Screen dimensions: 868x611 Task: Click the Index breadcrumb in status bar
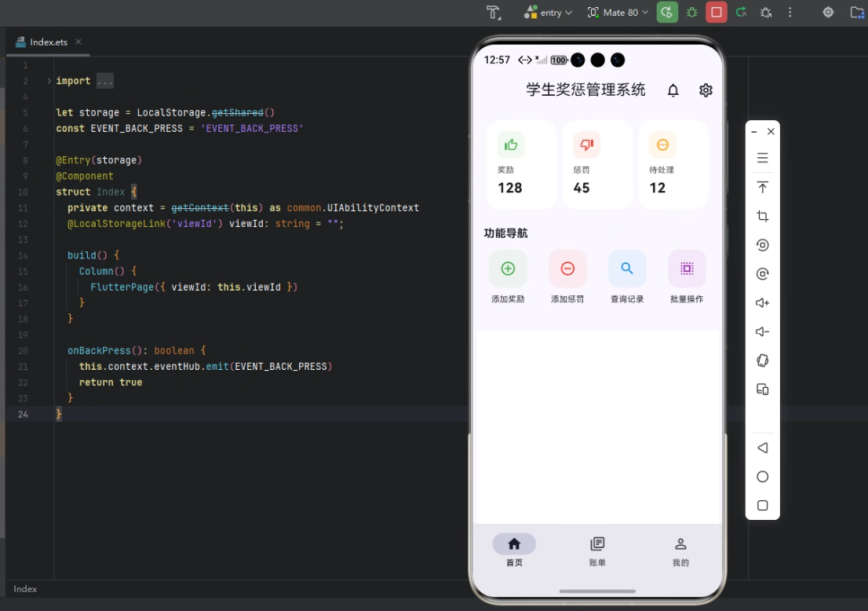pyautogui.click(x=25, y=589)
